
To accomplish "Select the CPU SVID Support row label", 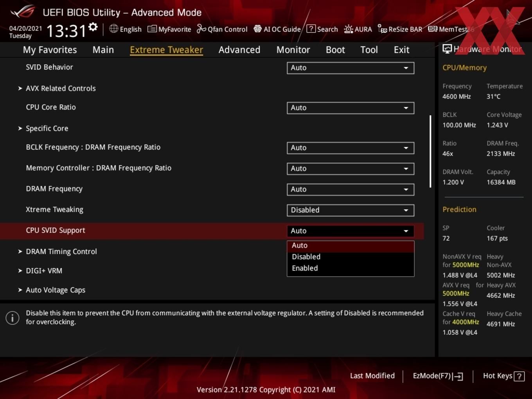I will click(x=56, y=230).
